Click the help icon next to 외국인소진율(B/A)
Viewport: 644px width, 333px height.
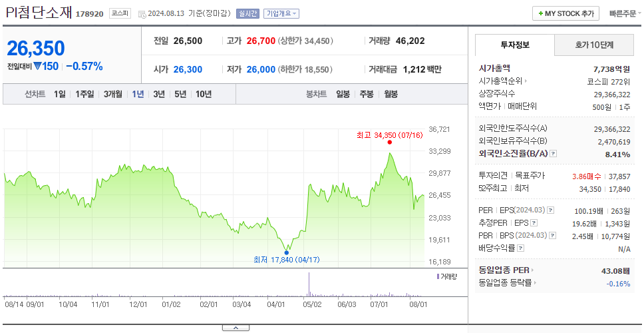pyautogui.click(x=554, y=154)
